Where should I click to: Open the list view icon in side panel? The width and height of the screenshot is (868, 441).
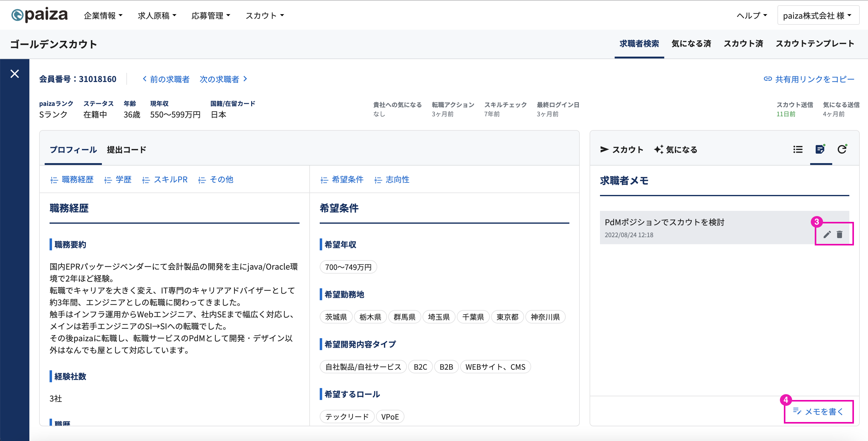[798, 149]
